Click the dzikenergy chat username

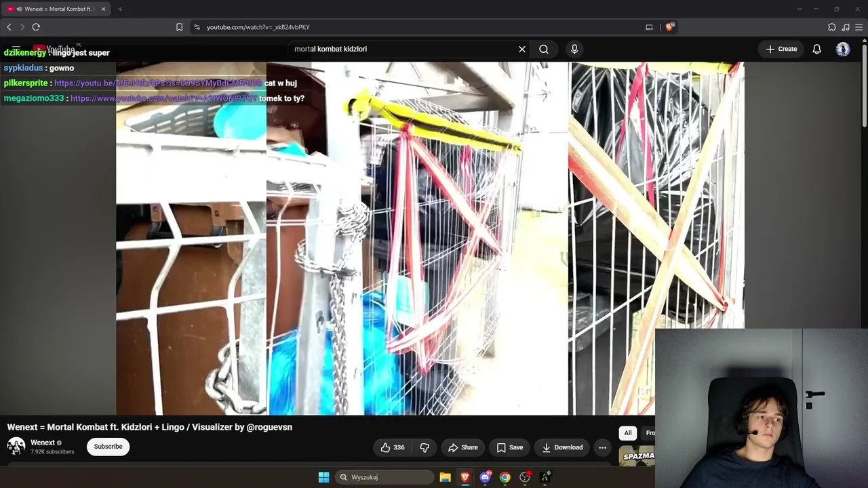pyautogui.click(x=25, y=52)
